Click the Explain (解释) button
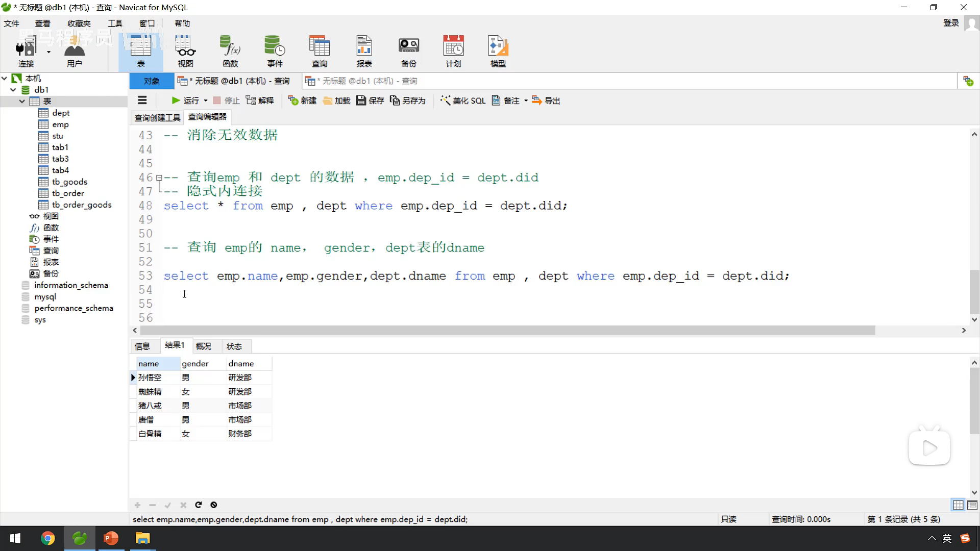980x551 pixels. click(260, 101)
